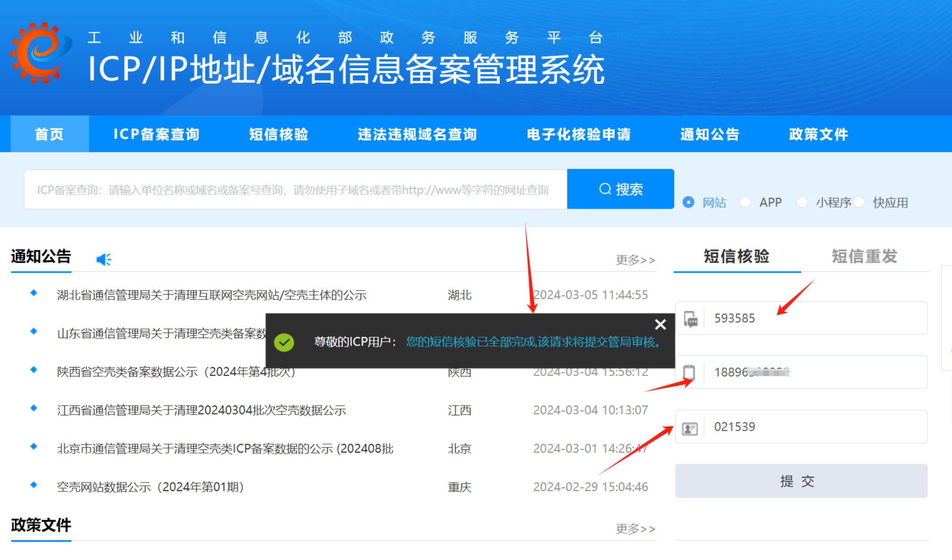The image size is (952, 560).
Task: Select the 小程序 radio button
Action: coord(802,202)
